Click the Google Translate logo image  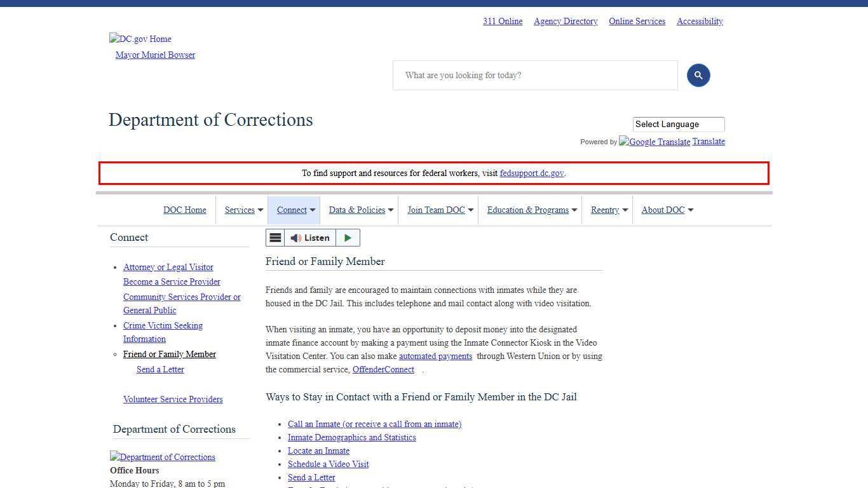(654, 142)
